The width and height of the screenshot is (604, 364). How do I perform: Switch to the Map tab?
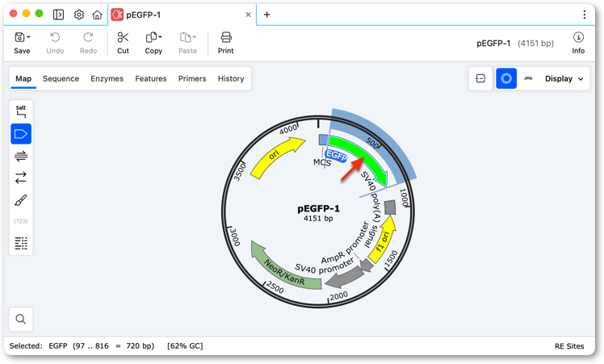click(x=23, y=78)
